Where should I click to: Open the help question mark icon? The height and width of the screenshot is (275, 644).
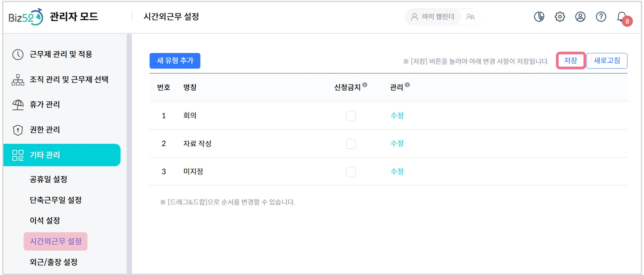[x=601, y=17]
